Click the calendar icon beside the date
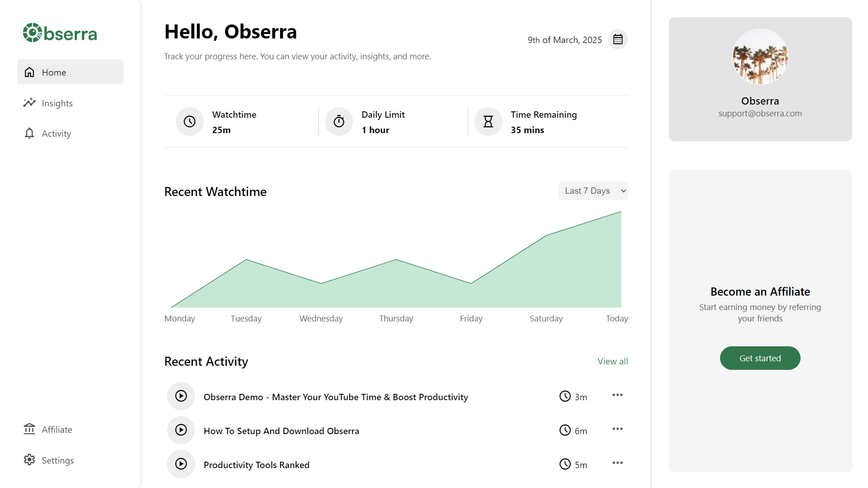Viewport: 868px width, 488px height. pos(618,39)
